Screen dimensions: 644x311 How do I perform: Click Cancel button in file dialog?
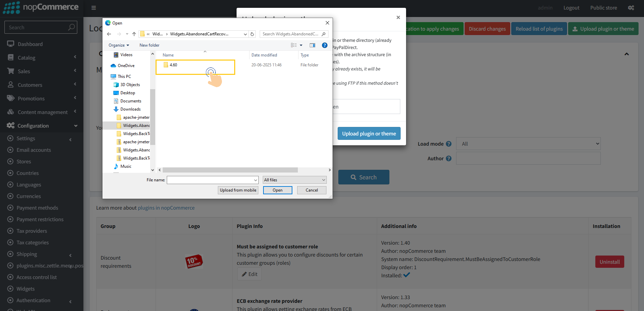(x=312, y=190)
